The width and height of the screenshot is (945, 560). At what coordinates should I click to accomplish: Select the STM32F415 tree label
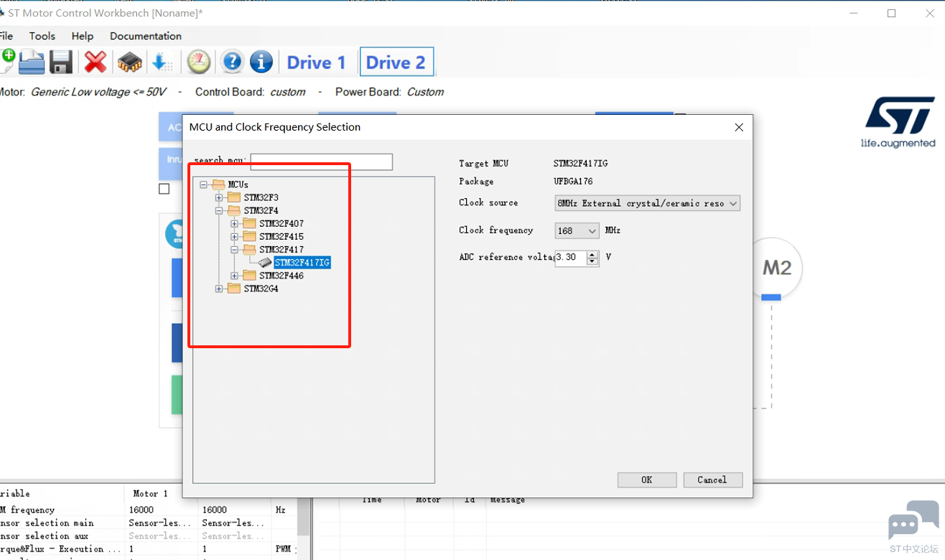281,237
